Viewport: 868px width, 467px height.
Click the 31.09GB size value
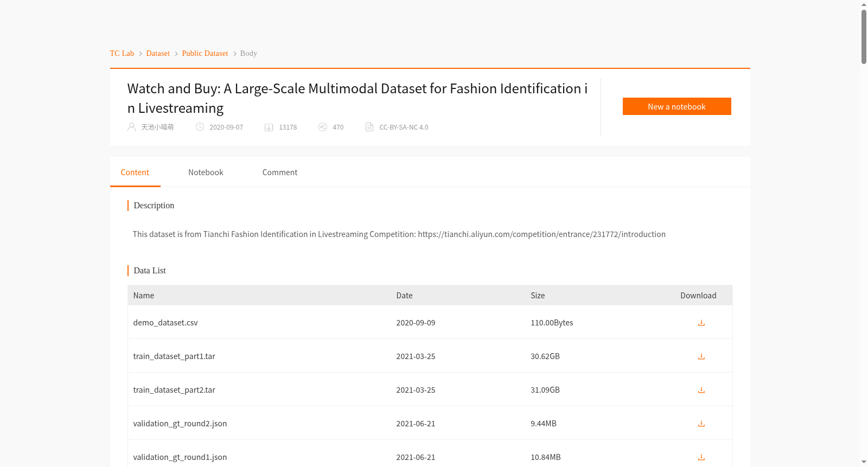pos(545,390)
